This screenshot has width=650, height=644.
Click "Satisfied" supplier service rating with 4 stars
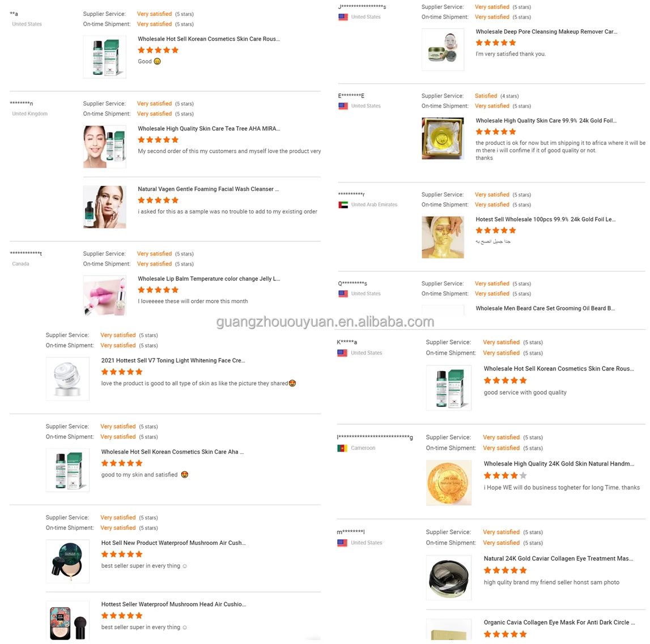pyautogui.click(x=486, y=96)
